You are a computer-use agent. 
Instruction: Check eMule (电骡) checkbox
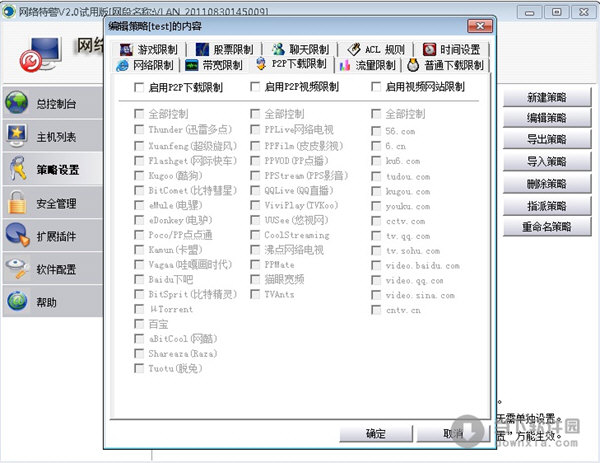pyautogui.click(x=139, y=205)
